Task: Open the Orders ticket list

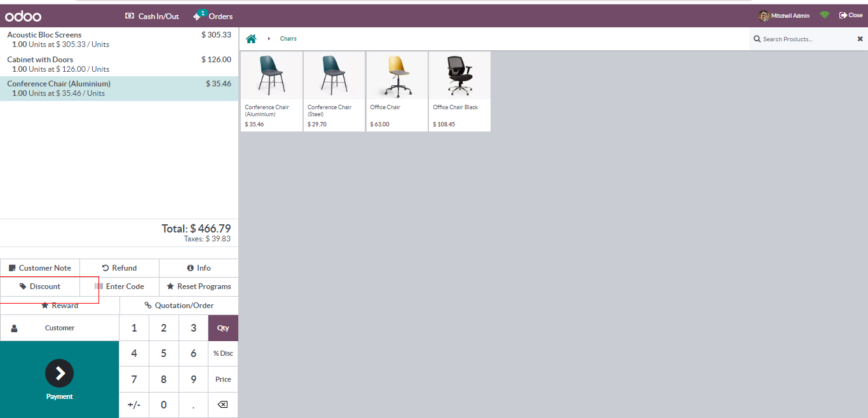Action: 213,16
